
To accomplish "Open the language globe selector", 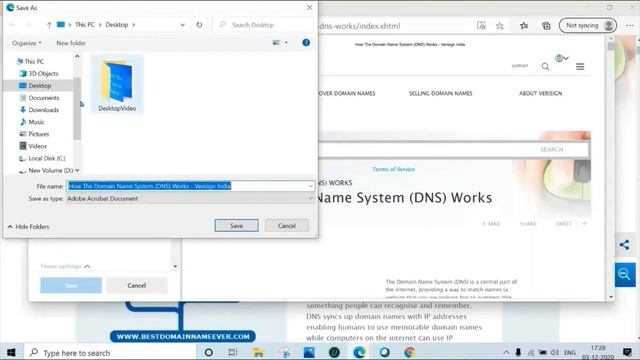I will 562,58.
